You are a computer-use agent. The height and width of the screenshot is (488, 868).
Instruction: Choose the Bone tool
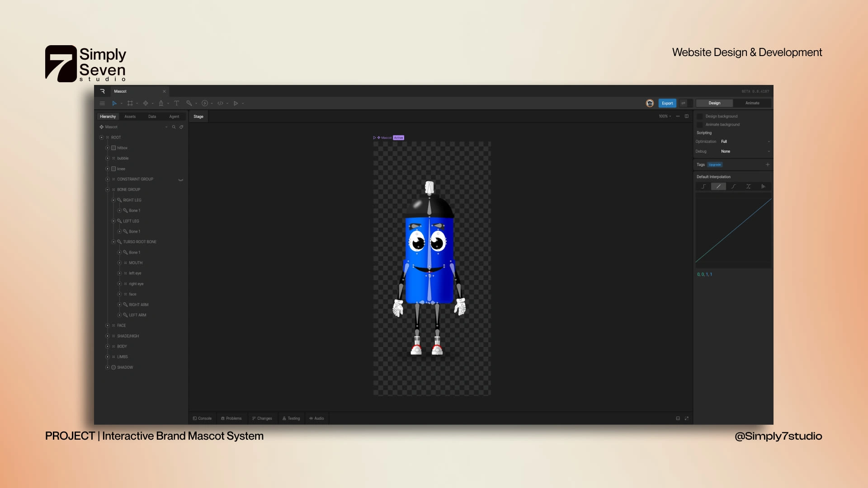[x=189, y=103]
